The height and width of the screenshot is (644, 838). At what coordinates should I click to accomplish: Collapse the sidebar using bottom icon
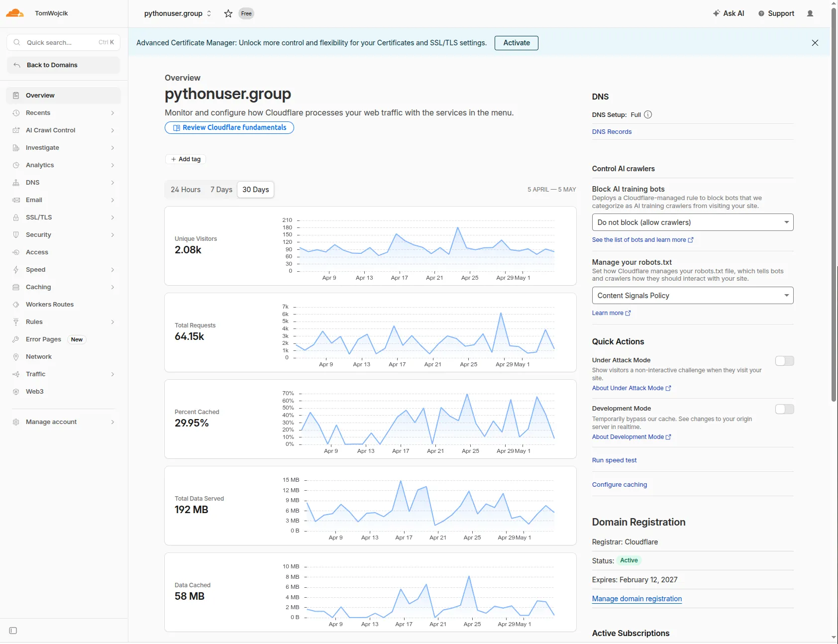point(13,631)
